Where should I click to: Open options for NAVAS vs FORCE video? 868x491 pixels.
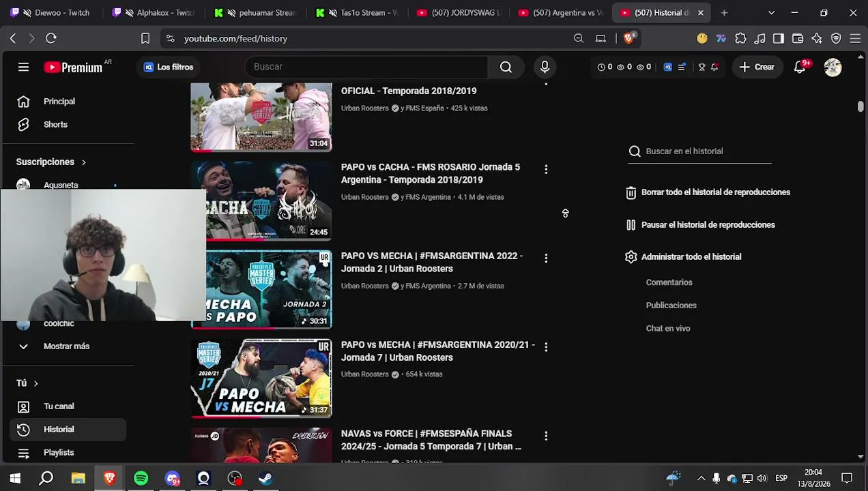pos(546,436)
